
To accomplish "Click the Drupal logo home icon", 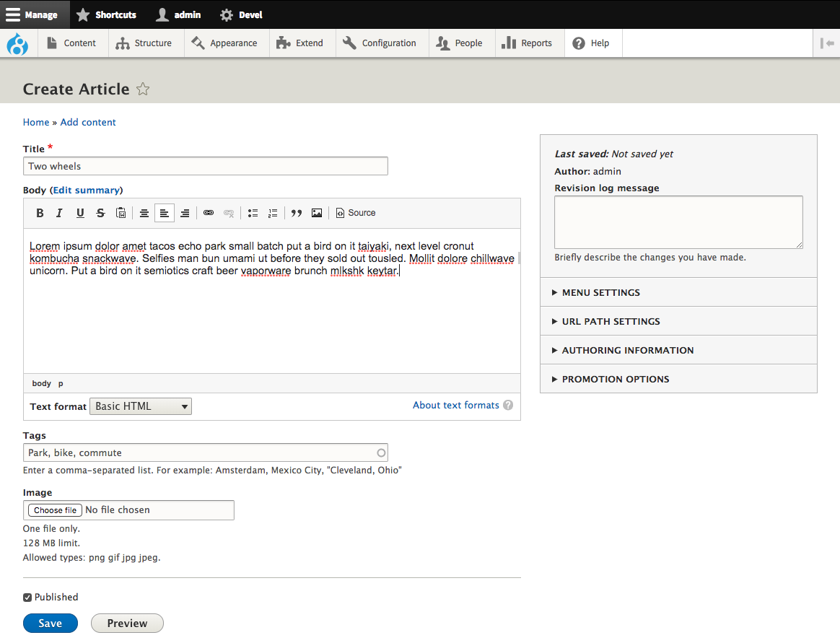I will pos(17,43).
